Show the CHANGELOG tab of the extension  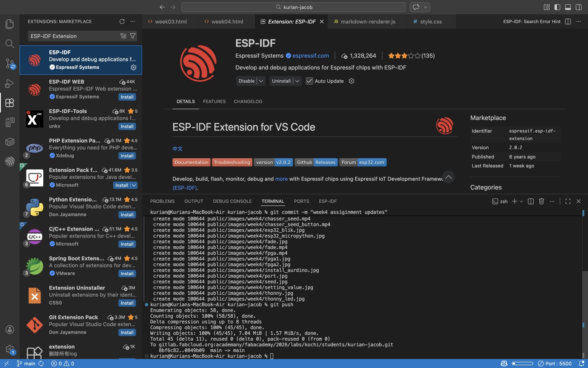(x=248, y=101)
